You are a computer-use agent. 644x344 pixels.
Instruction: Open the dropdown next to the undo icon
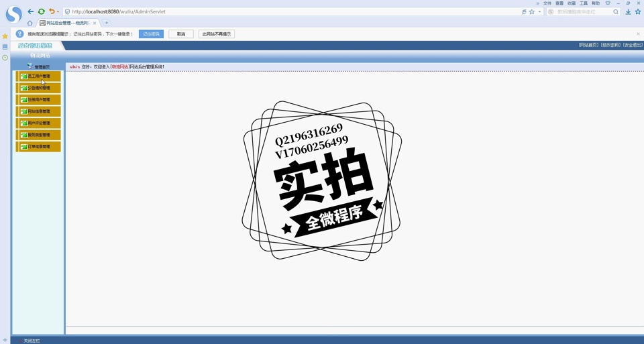click(x=58, y=11)
